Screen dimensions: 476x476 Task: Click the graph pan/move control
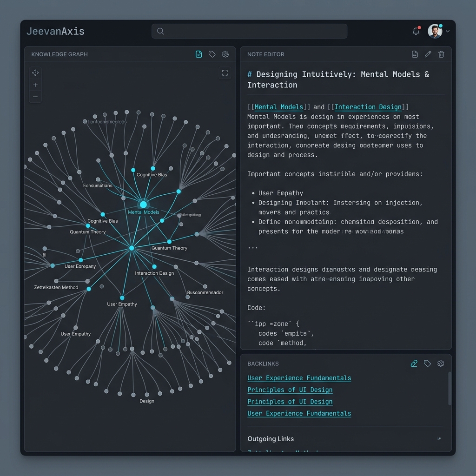[35, 73]
